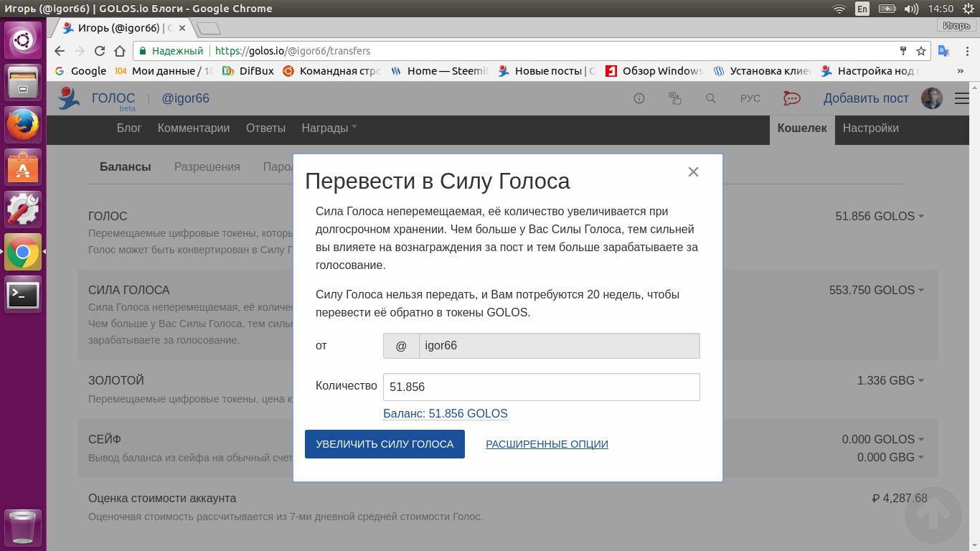Open the Home — Steemit bookmark
The image size is (980, 551).
pos(440,71)
